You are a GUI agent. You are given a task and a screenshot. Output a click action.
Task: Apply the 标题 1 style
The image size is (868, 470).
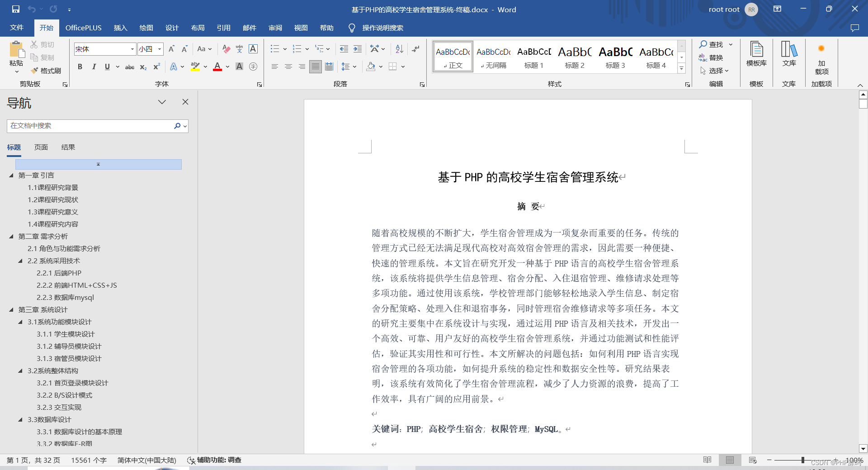(x=534, y=57)
